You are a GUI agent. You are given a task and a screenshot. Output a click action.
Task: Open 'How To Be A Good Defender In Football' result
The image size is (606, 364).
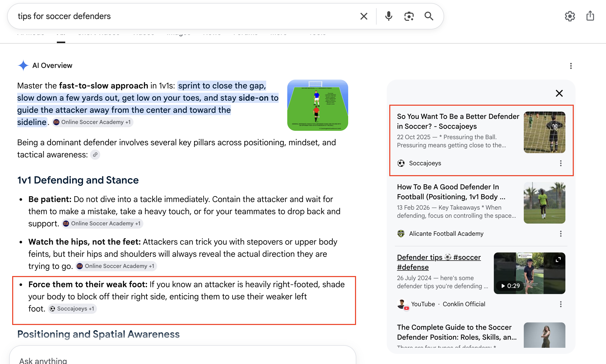[x=451, y=192]
